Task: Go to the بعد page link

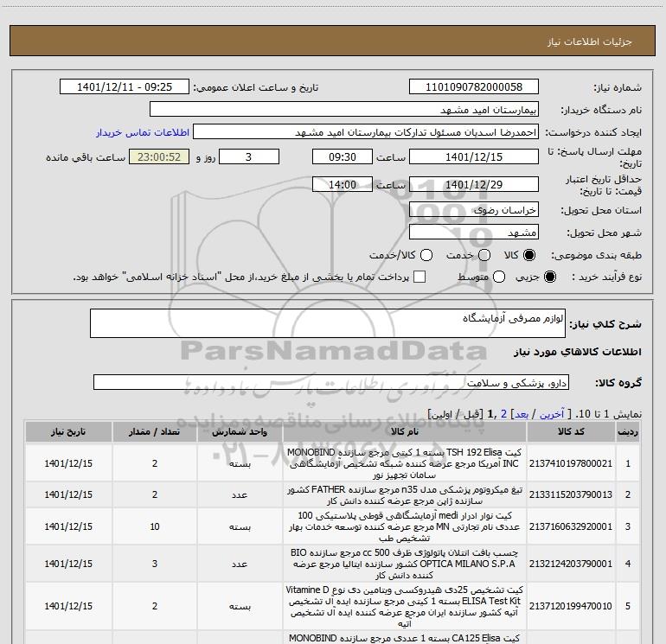Action: click(x=522, y=414)
